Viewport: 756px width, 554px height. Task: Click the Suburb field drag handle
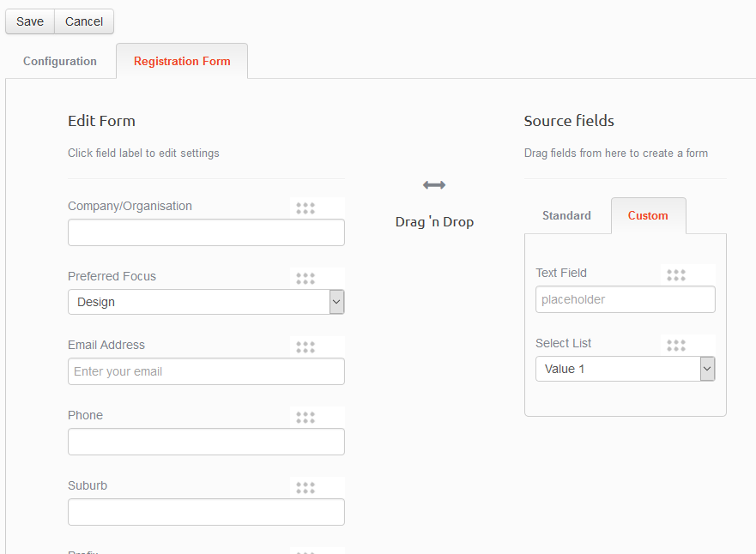[x=305, y=487]
